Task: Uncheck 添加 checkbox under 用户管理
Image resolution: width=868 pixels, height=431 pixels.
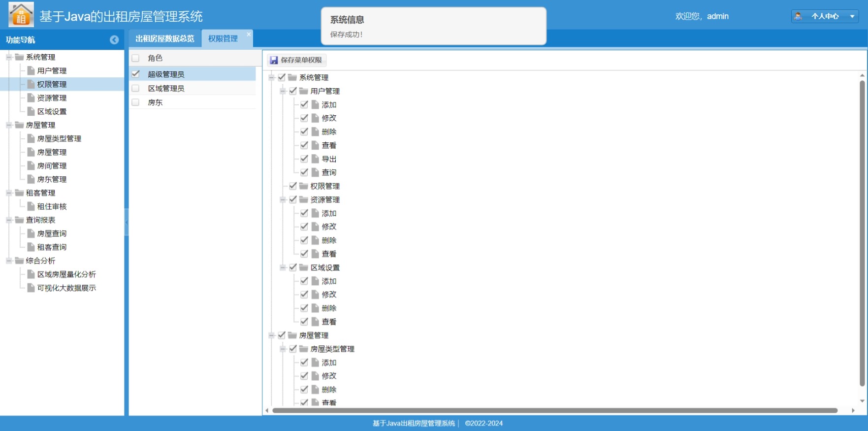Action: [304, 104]
